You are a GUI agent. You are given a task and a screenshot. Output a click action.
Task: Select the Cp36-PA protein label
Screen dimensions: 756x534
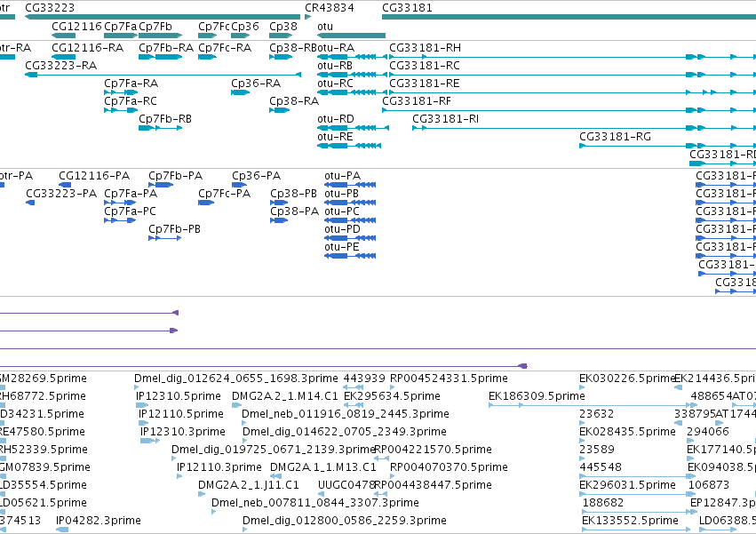[257, 176]
